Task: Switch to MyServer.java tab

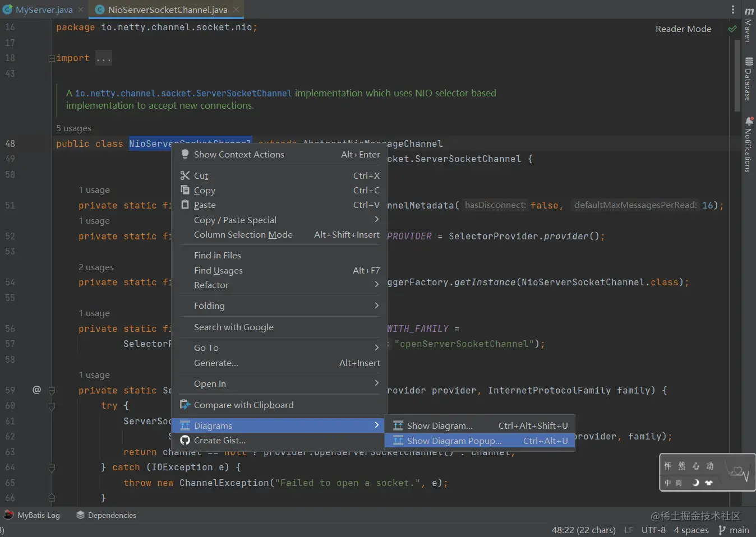Action: [x=44, y=10]
